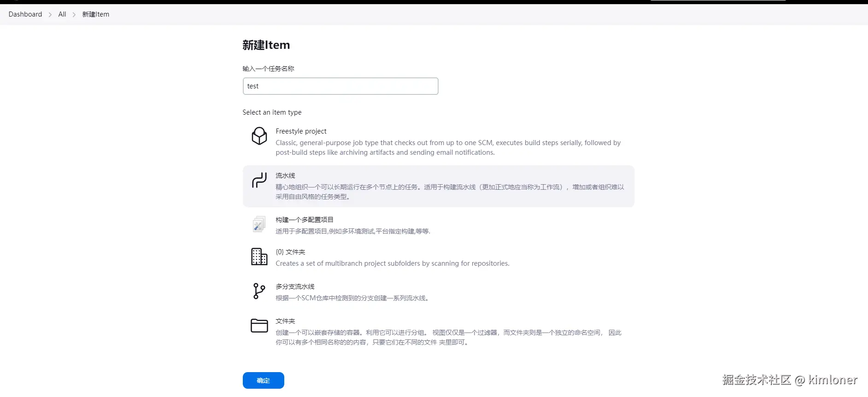
Task: Choose the 流水线 item type title
Action: (x=285, y=175)
